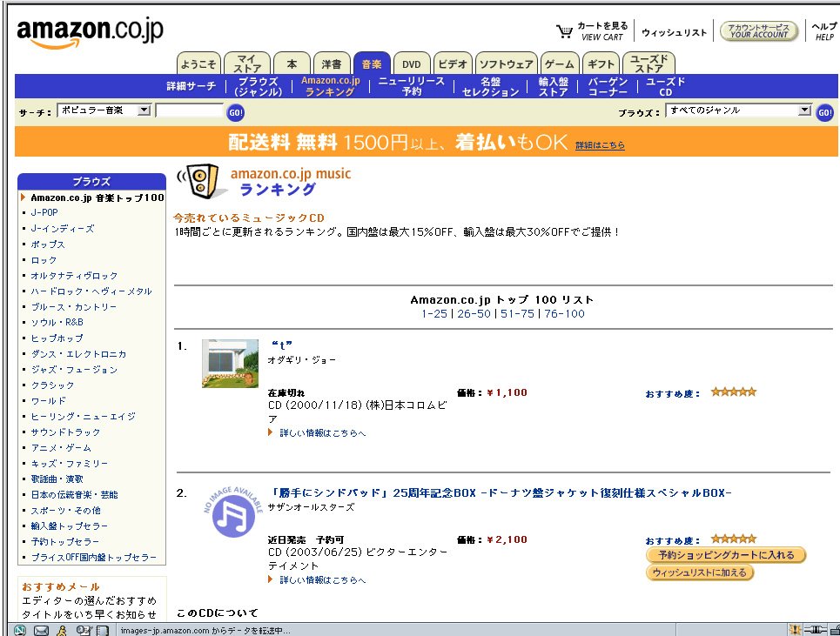Go to ranking page 76-100
The image size is (840, 636).
click(564, 314)
